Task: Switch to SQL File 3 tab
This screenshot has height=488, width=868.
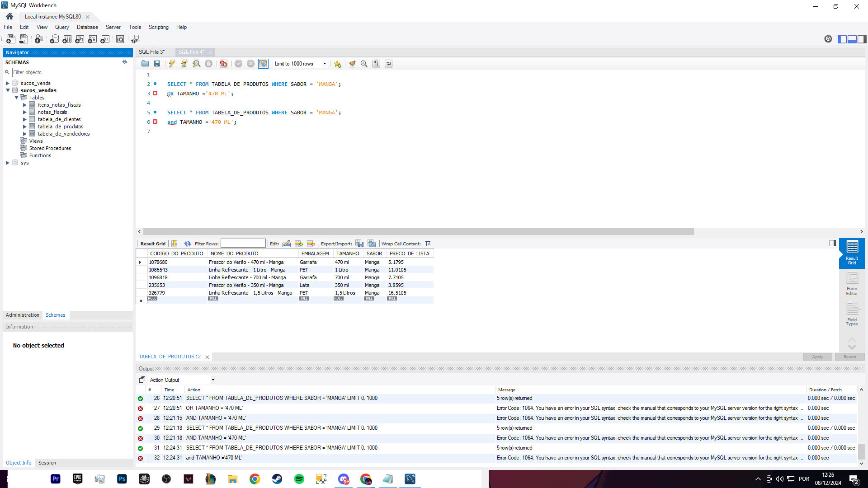Action: click(152, 52)
